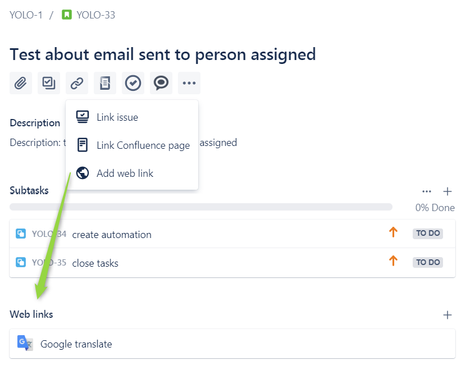This screenshot has height=366, width=461.
Task: Click the link chain icon in toolbar
Action: [77, 83]
